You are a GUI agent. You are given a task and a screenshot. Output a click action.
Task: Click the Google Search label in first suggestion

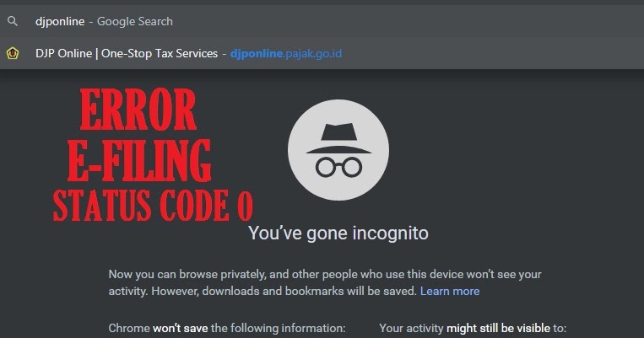135,21
